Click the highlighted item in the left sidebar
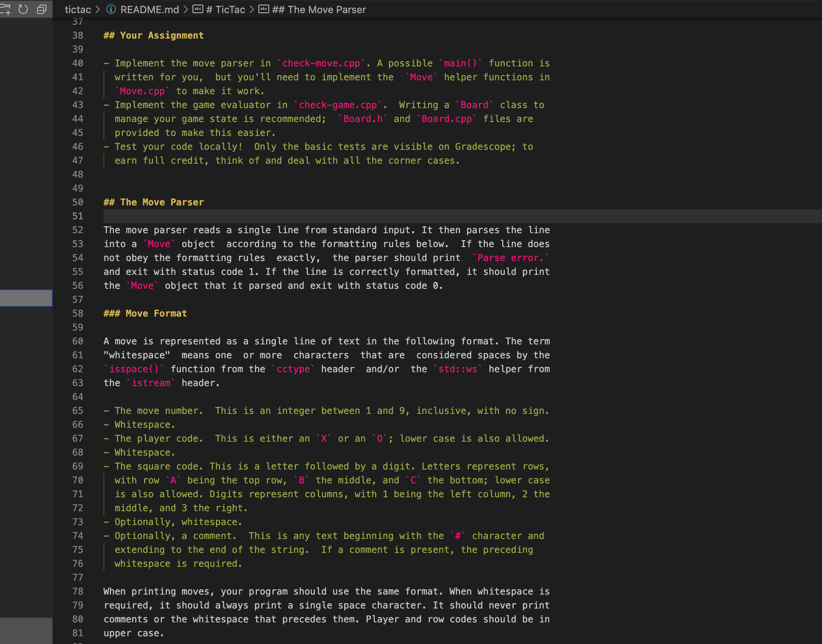Screen dimensions: 822x644 (x=26, y=298)
